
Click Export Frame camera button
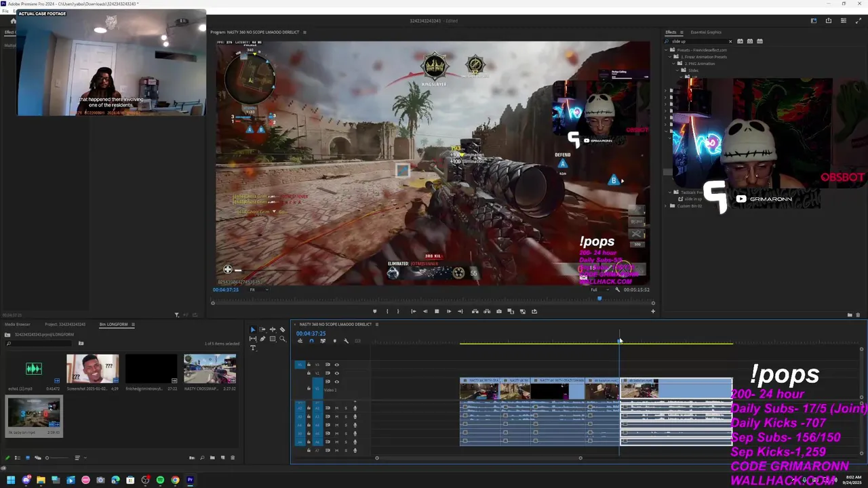[499, 311]
